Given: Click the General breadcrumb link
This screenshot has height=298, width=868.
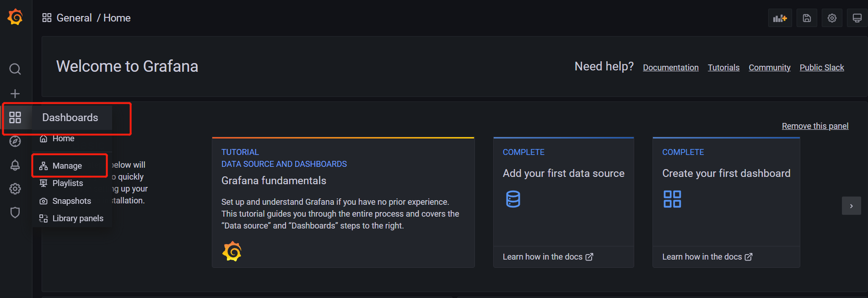Looking at the screenshot, I should click(74, 18).
